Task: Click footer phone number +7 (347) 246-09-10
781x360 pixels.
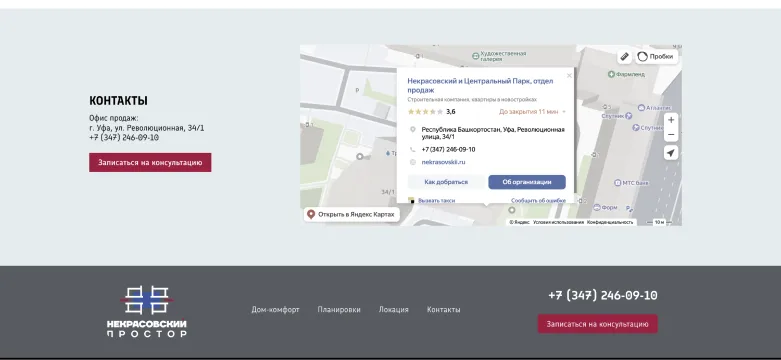Action: pyautogui.click(x=603, y=295)
